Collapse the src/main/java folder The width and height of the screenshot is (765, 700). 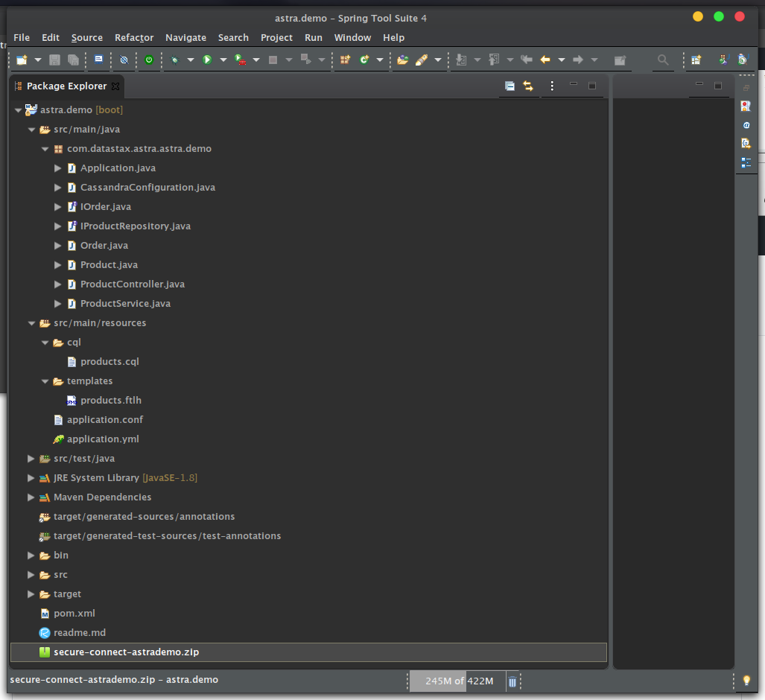pos(32,130)
